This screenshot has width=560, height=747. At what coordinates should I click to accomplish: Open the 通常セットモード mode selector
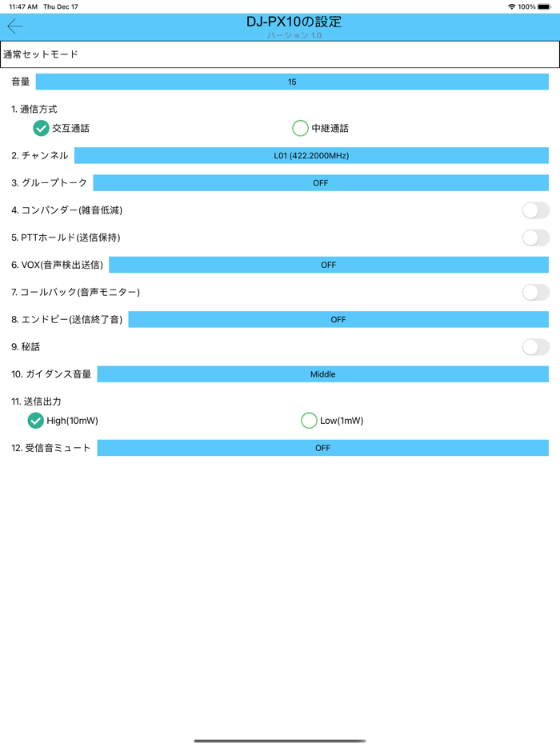point(280,55)
